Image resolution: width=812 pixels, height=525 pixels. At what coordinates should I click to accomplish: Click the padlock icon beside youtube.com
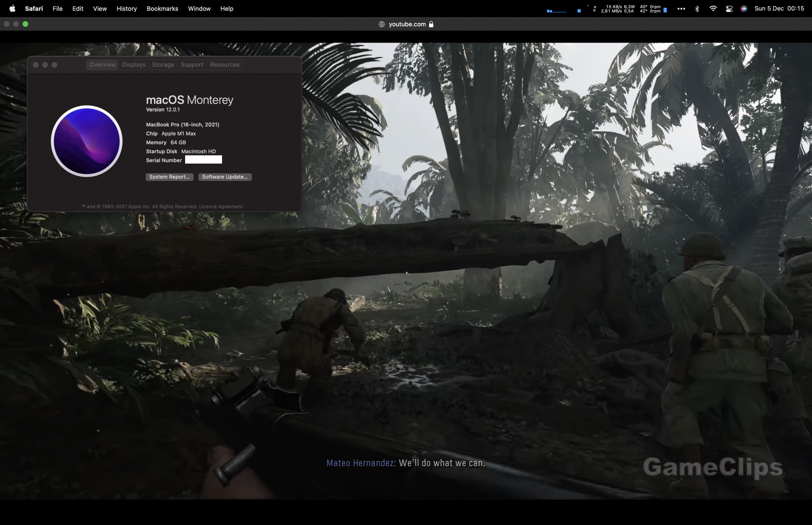pyautogui.click(x=431, y=24)
